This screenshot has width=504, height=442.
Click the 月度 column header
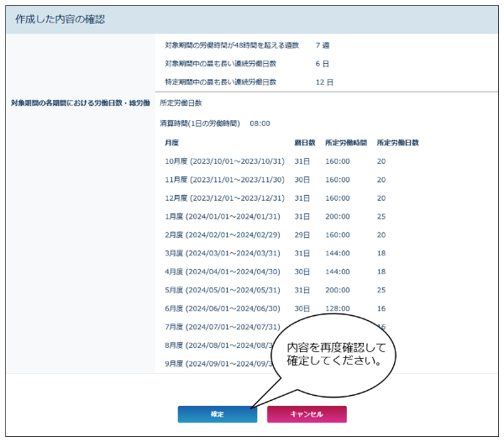tap(171, 143)
